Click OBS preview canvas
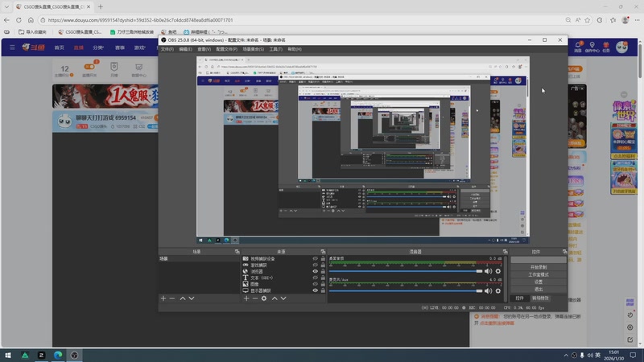Viewport: 644px width, 362px height. tap(363, 150)
